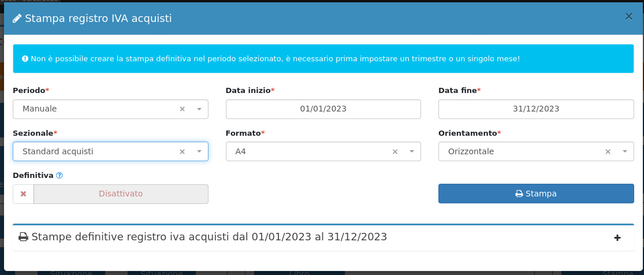Image resolution: width=644 pixels, height=275 pixels.
Task: Clear the Periodo selection with the x
Action: pos(182,109)
